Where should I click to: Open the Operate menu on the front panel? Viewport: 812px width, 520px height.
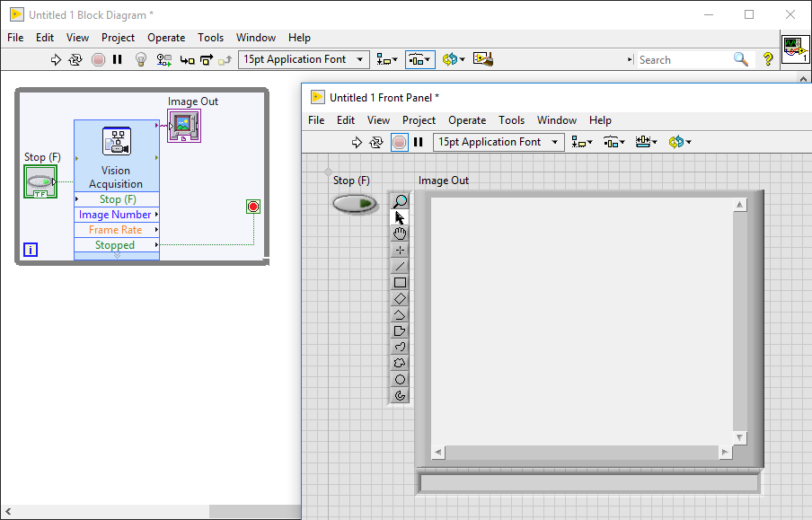point(466,119)
